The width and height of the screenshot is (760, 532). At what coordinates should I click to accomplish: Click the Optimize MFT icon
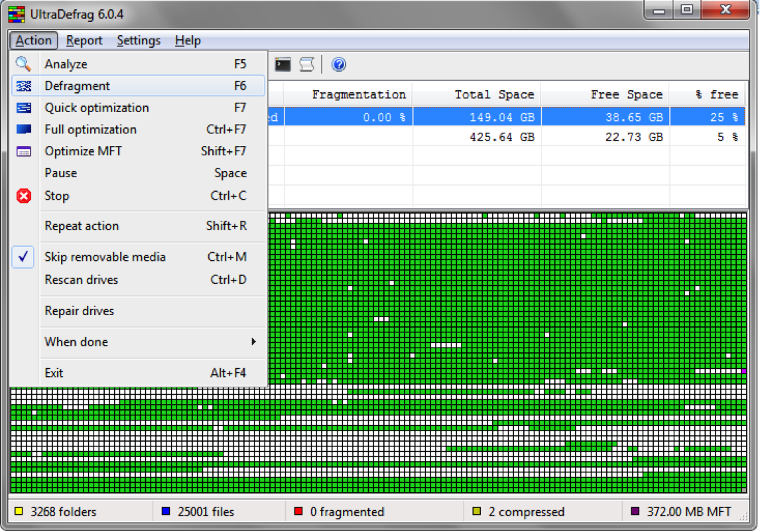(x=23, y=151)
